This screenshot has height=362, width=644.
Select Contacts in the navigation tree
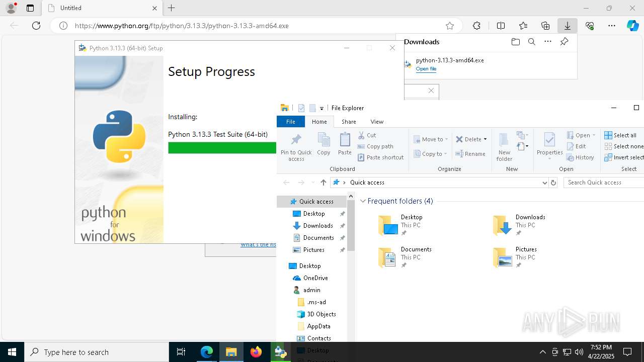(x=319, y=338)
